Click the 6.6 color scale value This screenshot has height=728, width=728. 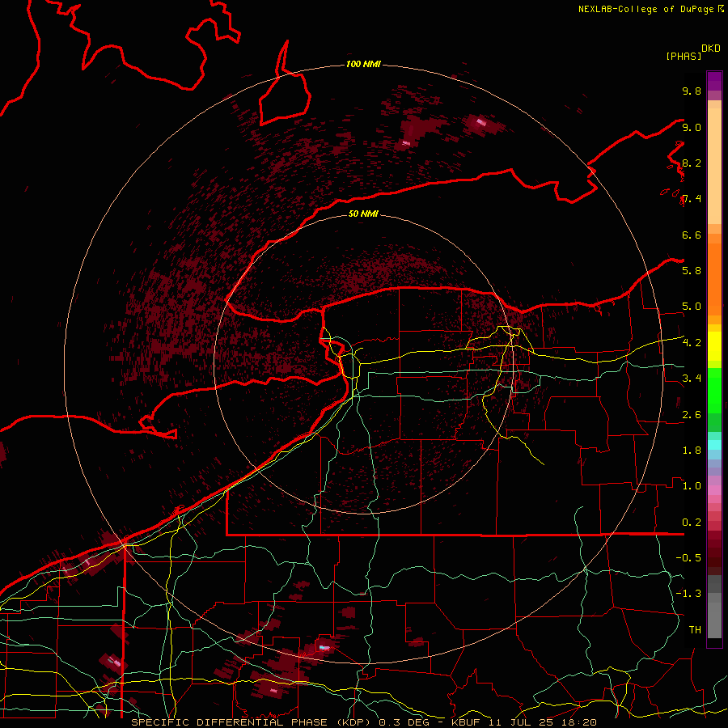pyautogui.click(x=692, y=235)
